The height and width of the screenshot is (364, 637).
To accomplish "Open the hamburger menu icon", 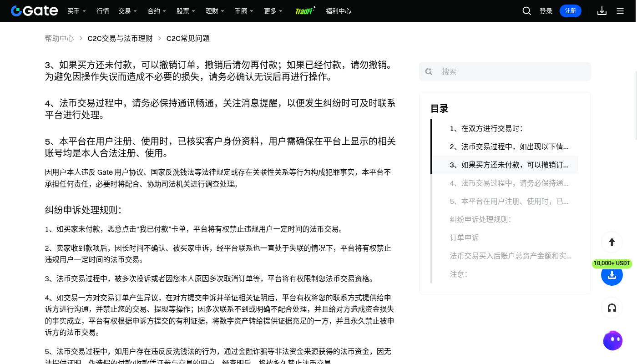I will click(x=620, y=11).
